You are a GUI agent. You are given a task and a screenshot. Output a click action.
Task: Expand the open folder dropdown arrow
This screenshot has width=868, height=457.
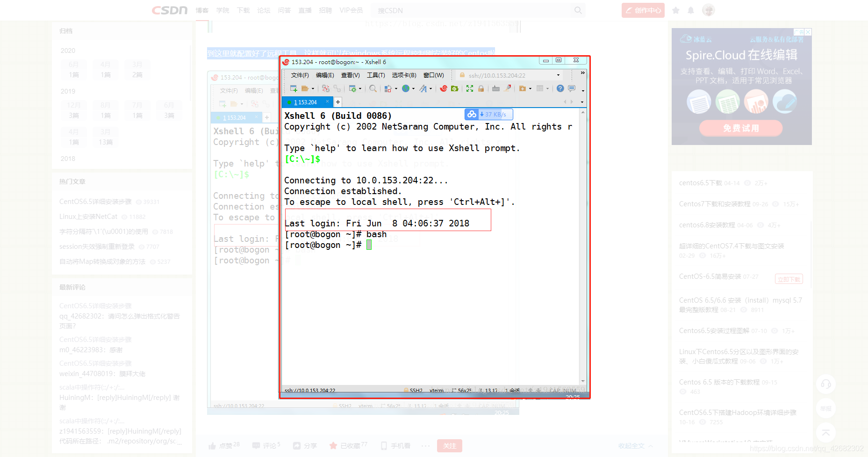point(313,89)
